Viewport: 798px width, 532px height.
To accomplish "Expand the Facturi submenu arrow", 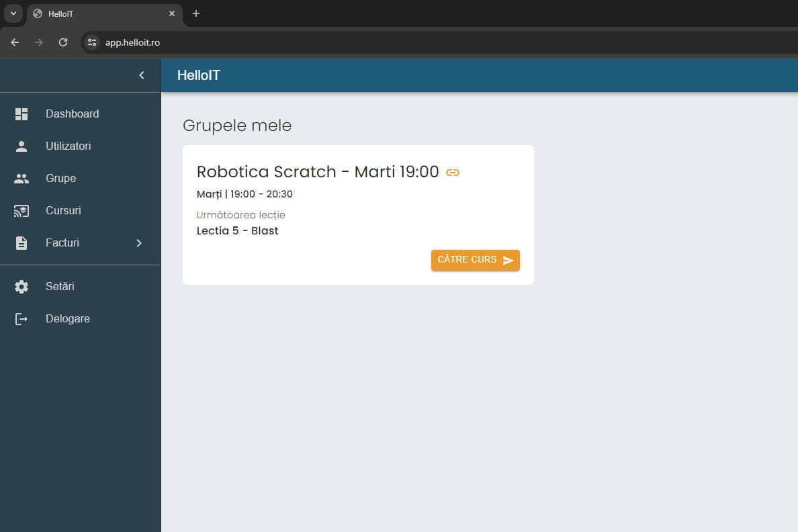I will [139, 243].
